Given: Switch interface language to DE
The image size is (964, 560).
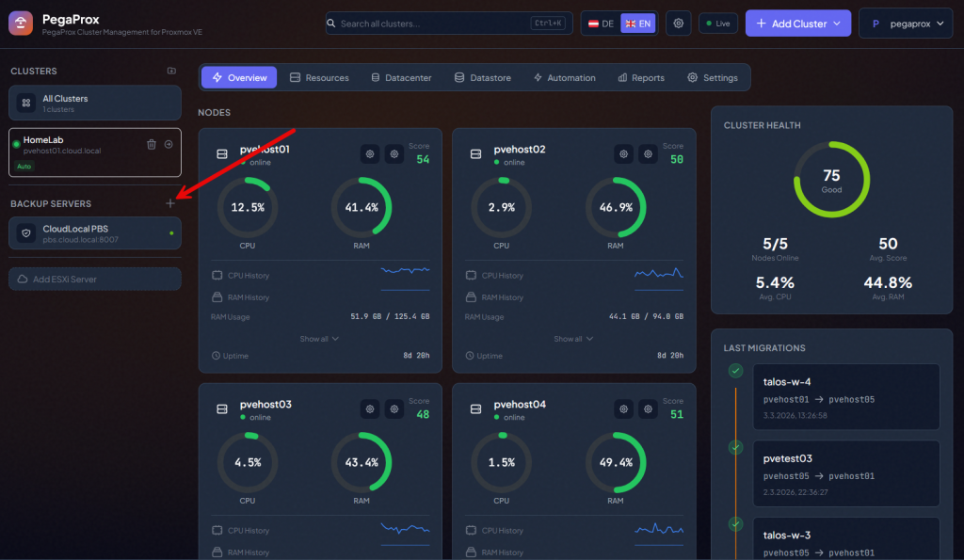Looking at the screenshot, I should pos(601,24).
